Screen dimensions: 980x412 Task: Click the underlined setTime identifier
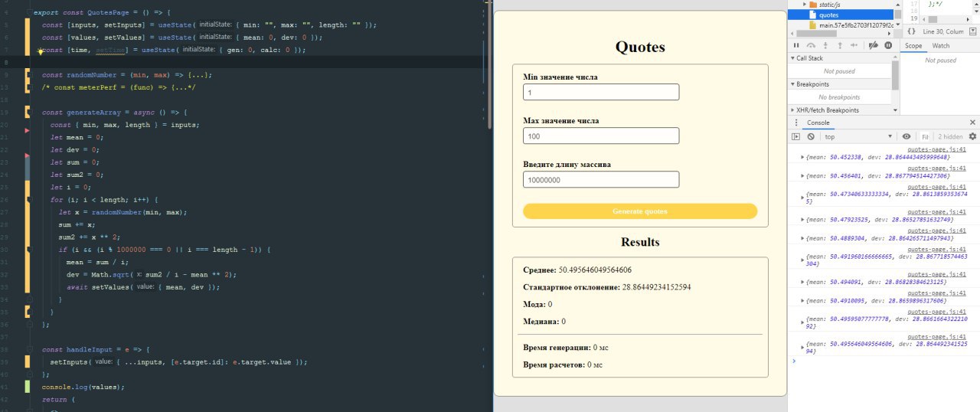tap(109, 50)
